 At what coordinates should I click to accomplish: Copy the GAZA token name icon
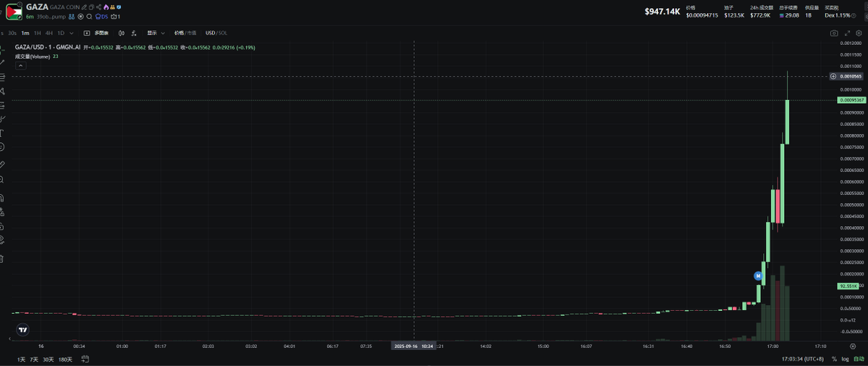coord(91,7)
